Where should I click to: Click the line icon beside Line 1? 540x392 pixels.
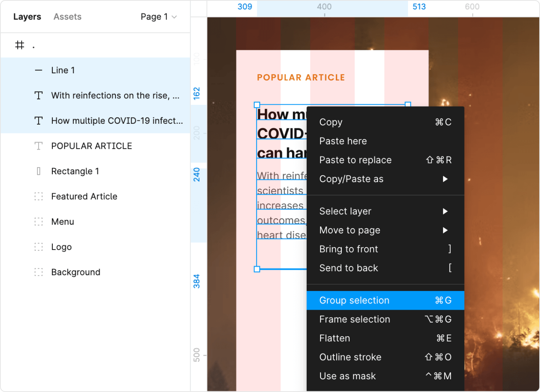point(39,70)
